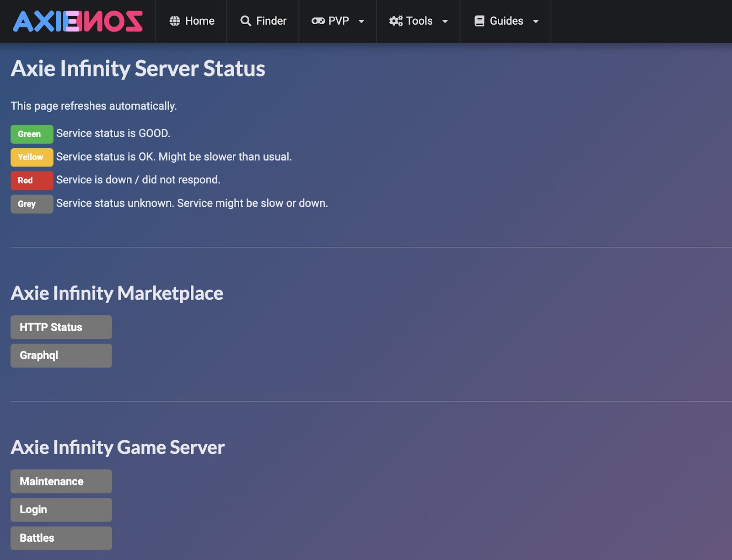Viewport: 732px width, 560px height.
Task: Open the Tools menu label
Action: pyautogui.click(x=420, y=21)
